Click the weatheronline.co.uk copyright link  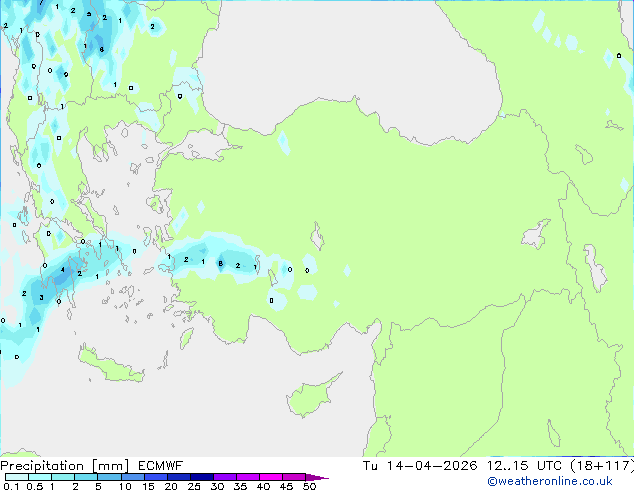coord(550,481)
